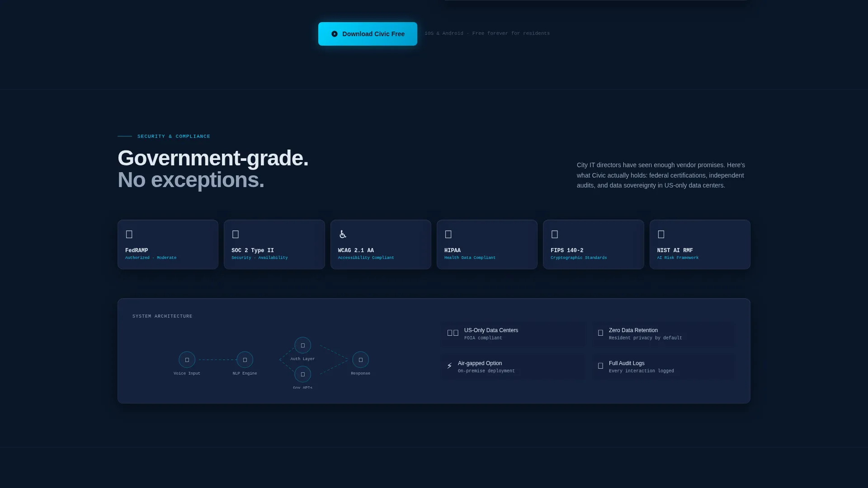Viewport: 868px width, 488px height.
Task: Click the FIPS 140-2 title
Action: point(567,250)
